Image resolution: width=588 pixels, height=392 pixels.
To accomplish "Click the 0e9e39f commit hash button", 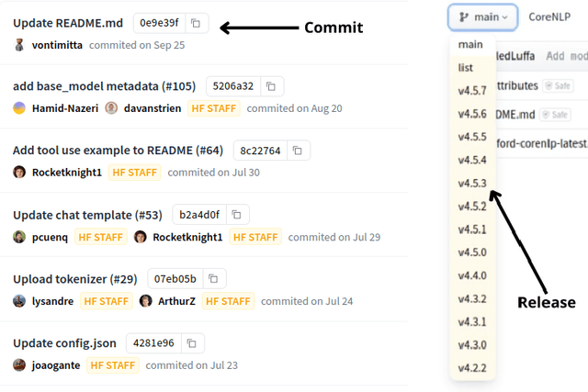I will pos(159,22).
